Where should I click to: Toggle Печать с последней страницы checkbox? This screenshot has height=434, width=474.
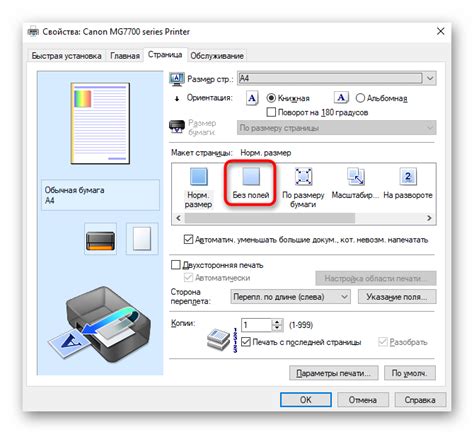pyautogui.click(x=246, y=342)
